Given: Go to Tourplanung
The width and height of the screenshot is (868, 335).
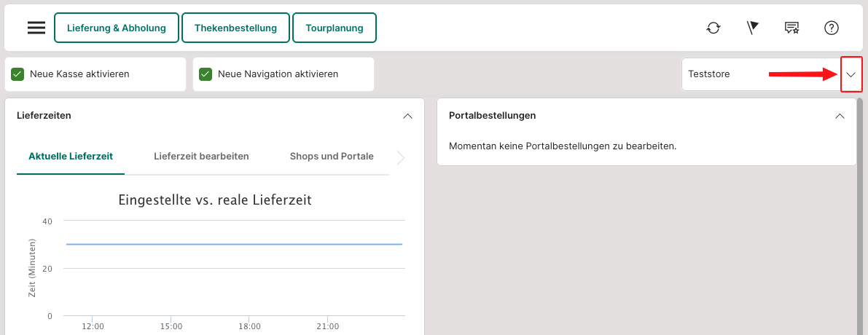Looking at the screenshot, I should (335, 28).
